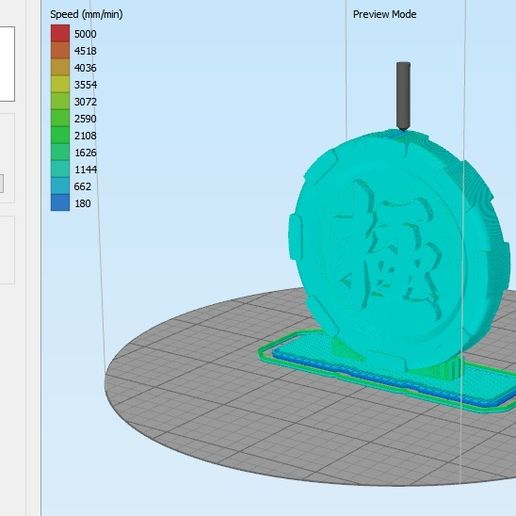The width and height of the screenshot is (516, 516).
Task: Click the legend value "2590"
Action: [x=85, y=119]
